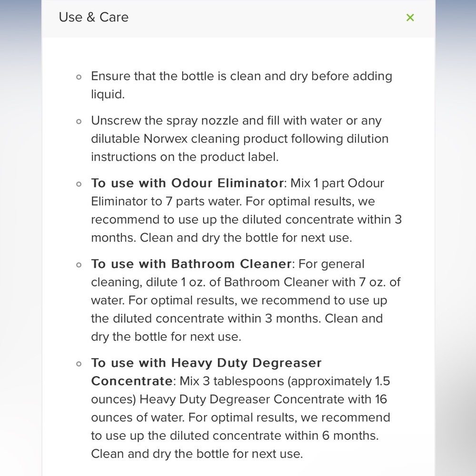The image size is (476, 476).
Task: Click the line 'dilutable Norwex cleaning product following dilution'
Action: (x=240, y=139)
